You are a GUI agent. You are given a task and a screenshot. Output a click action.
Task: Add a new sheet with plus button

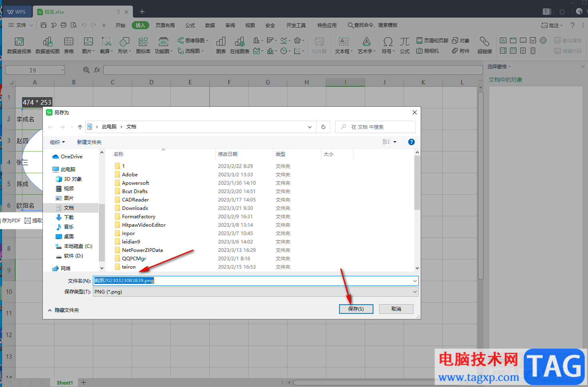click(x=83, y=383)
